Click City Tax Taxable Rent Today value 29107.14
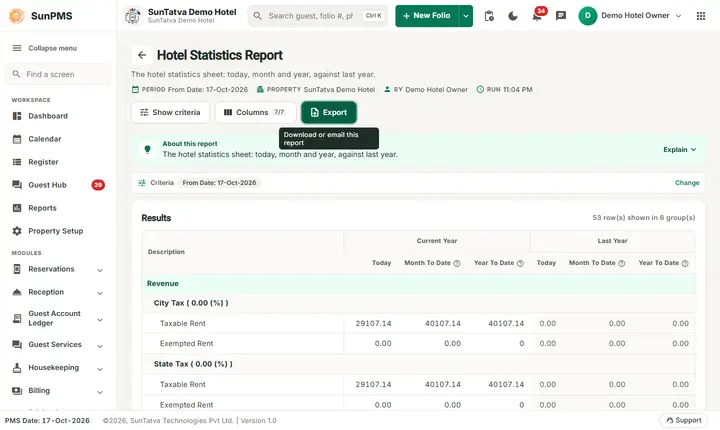720x430 pixels. [373, 323]
